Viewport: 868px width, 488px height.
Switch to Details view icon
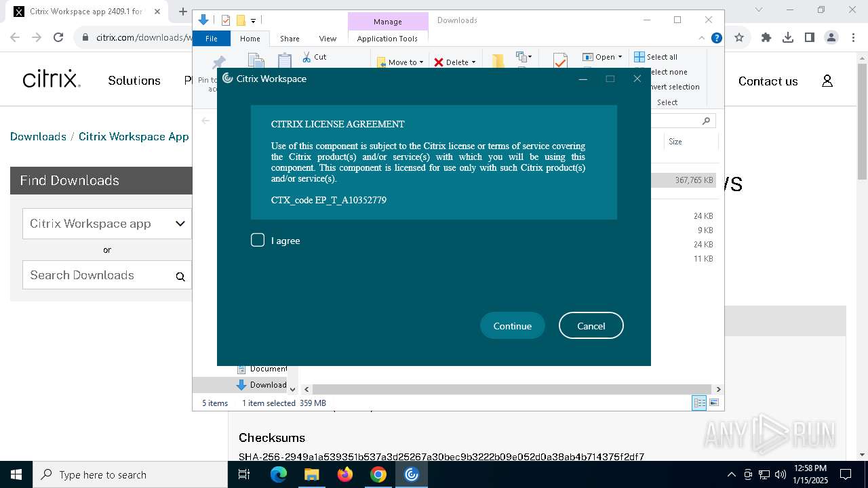pyautogui.click(x=699, y=403)
